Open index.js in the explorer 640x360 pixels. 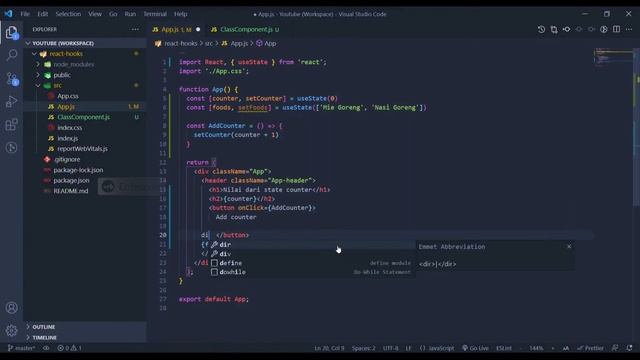pos(67,138)
